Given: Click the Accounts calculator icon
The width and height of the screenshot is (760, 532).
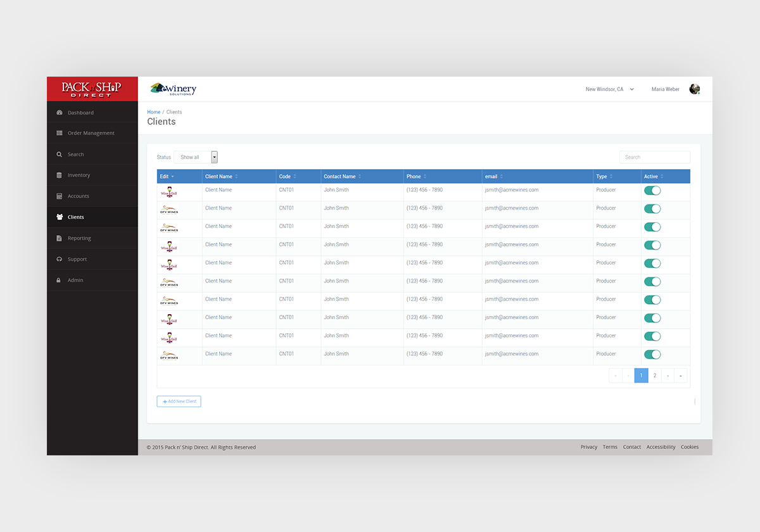Looking at the screenshot, I should tap(60, 196).
